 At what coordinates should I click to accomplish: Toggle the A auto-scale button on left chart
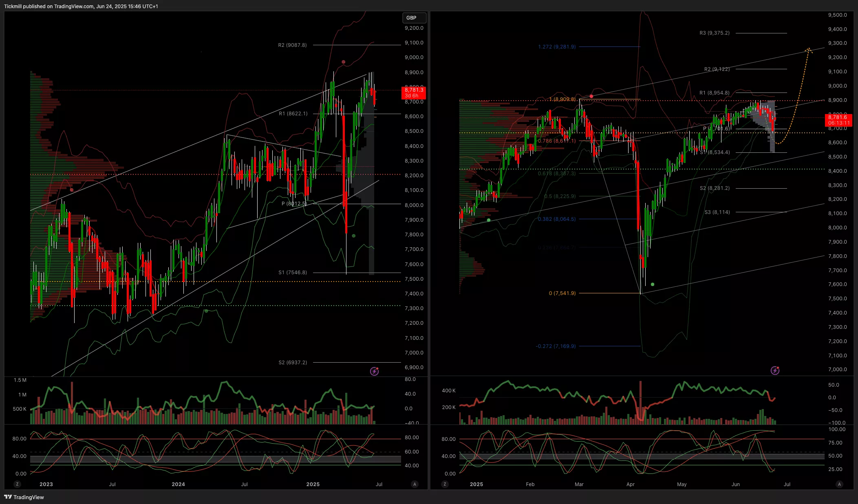tap(415, 484)
